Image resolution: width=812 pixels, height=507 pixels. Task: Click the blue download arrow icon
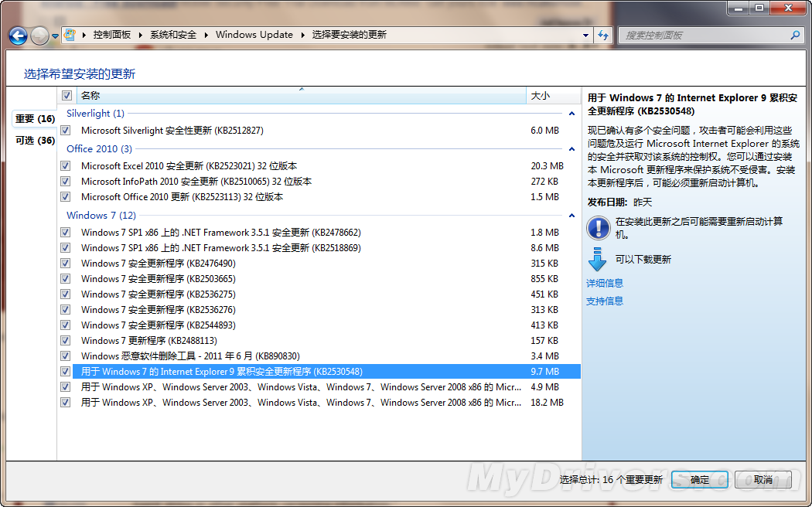coord(597,259)
